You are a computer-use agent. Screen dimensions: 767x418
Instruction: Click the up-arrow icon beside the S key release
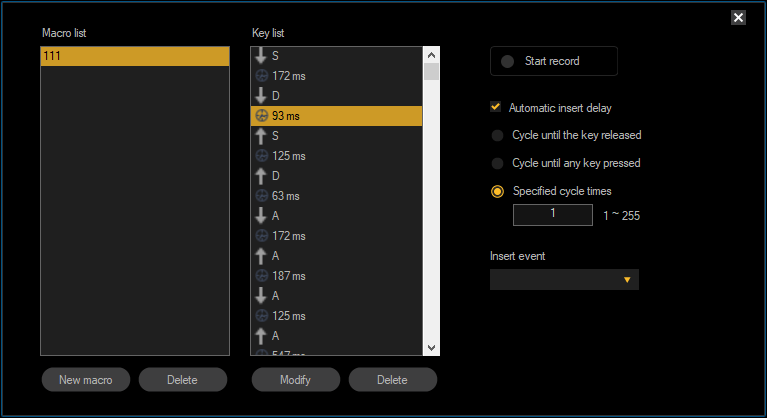coord(261,136)
